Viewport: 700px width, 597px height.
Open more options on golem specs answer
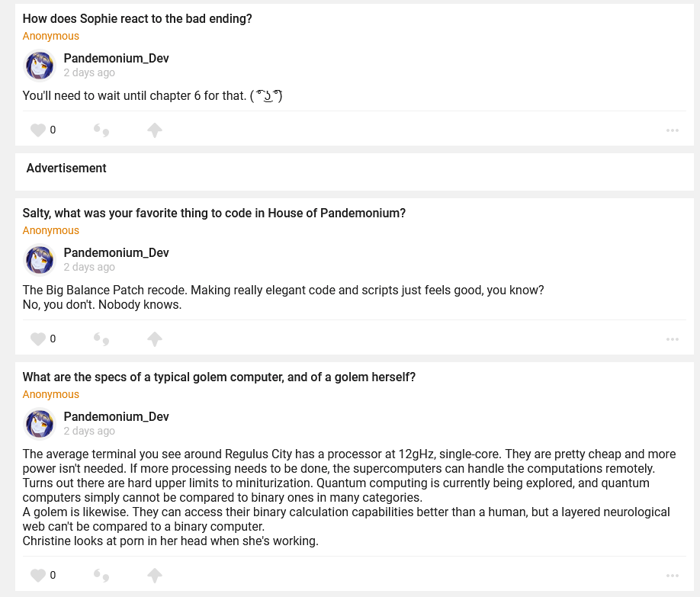coord(672,576)
